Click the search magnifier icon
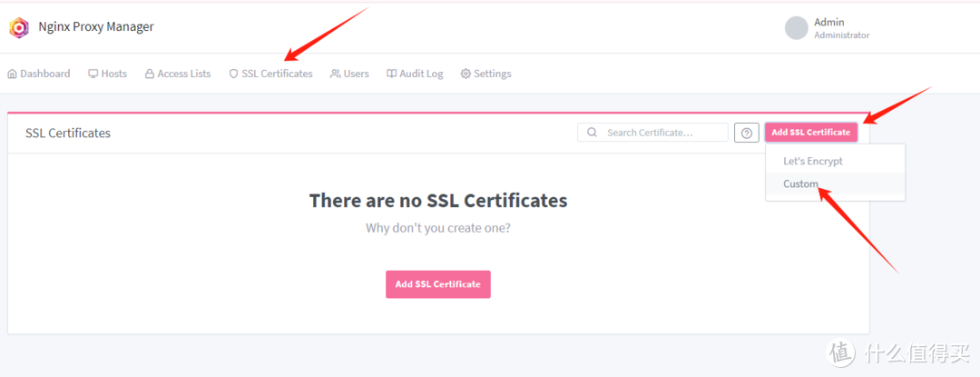Screen dimensions: 980x377 (x=593, y=133)
